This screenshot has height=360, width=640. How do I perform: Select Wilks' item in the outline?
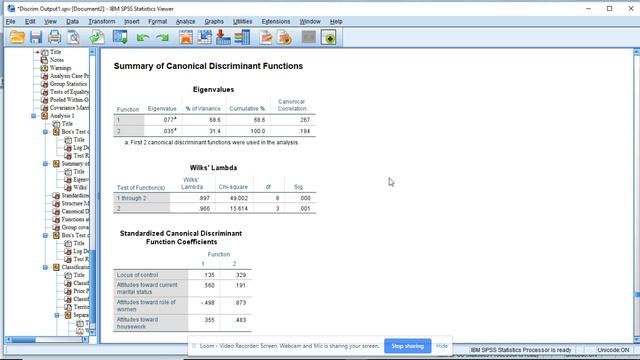80,188
